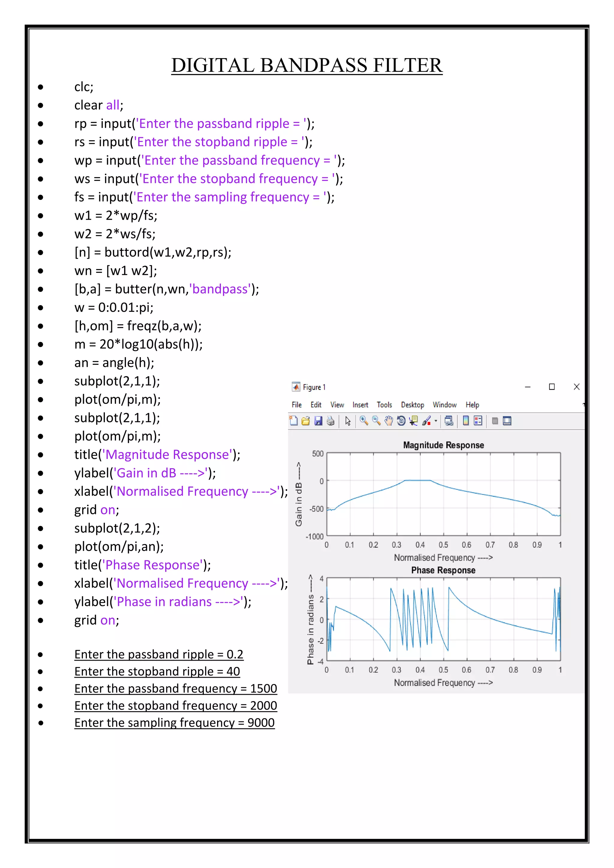614x868 pixels.
Task: Click the DIGITAL BANDPASS FILTER heading
Action: pos(307,65)
